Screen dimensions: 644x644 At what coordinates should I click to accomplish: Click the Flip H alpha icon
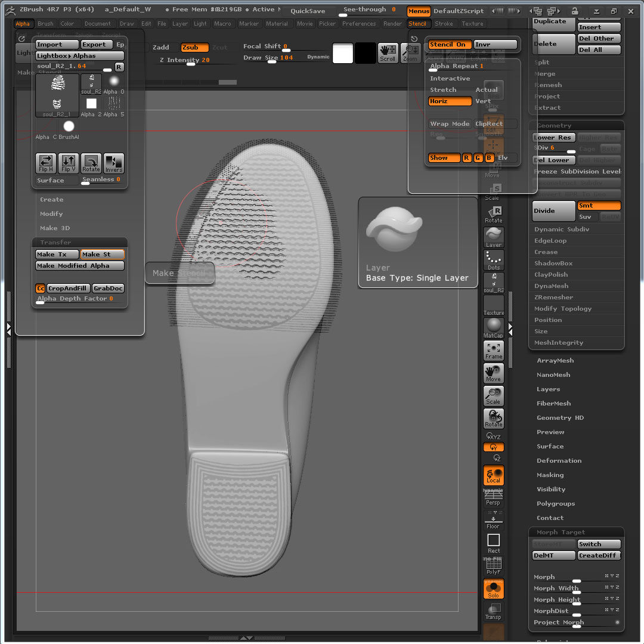pos(45,163)
